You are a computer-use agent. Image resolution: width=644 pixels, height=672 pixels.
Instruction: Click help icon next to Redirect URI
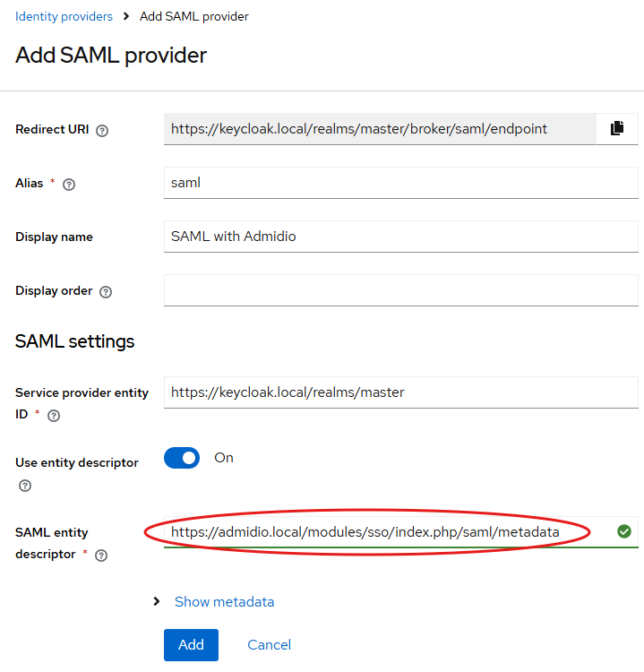click(102, 130)
